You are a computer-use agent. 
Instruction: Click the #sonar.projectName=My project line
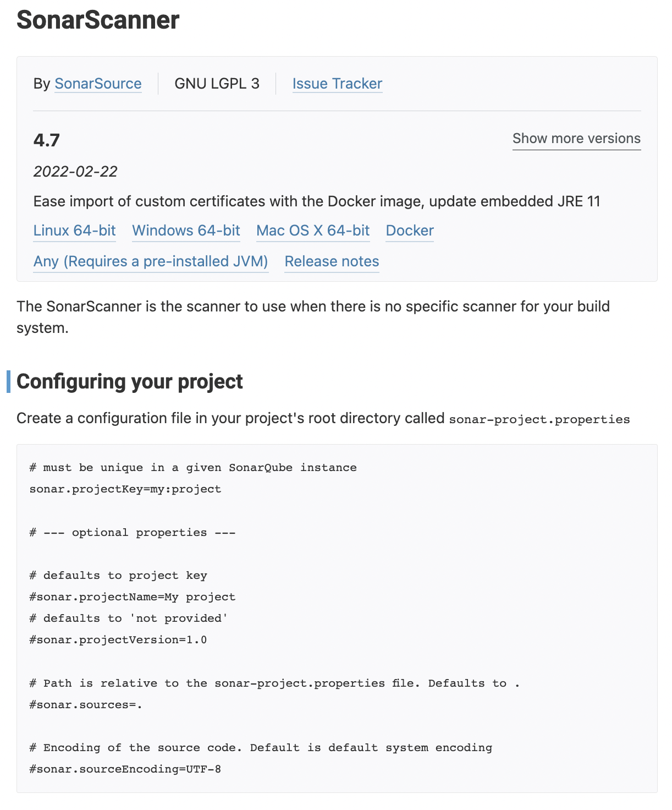coord(133,597)
